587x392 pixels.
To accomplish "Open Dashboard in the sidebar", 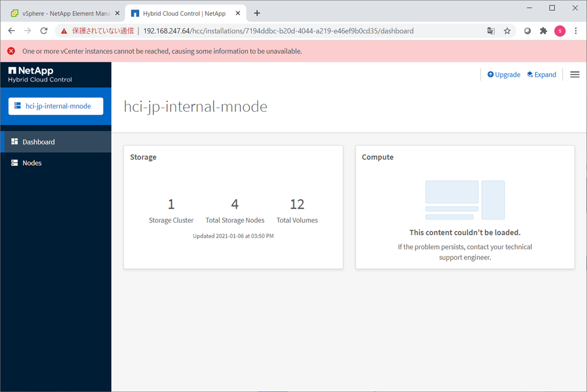I will [x=56, y=142].
